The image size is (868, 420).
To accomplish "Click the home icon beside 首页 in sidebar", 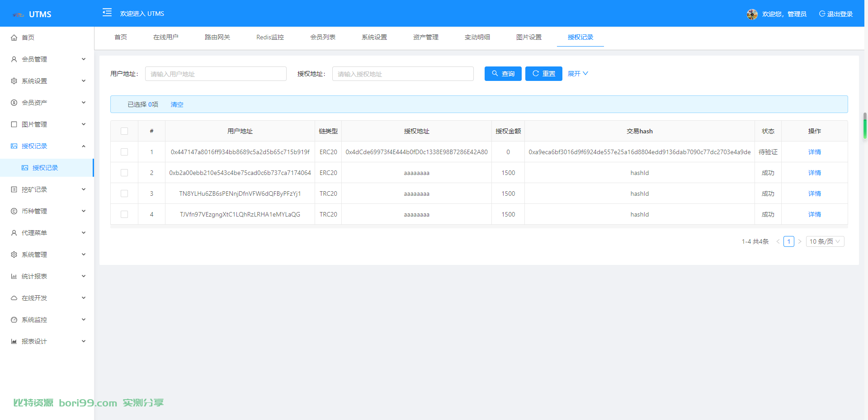I will click(14, 38).
